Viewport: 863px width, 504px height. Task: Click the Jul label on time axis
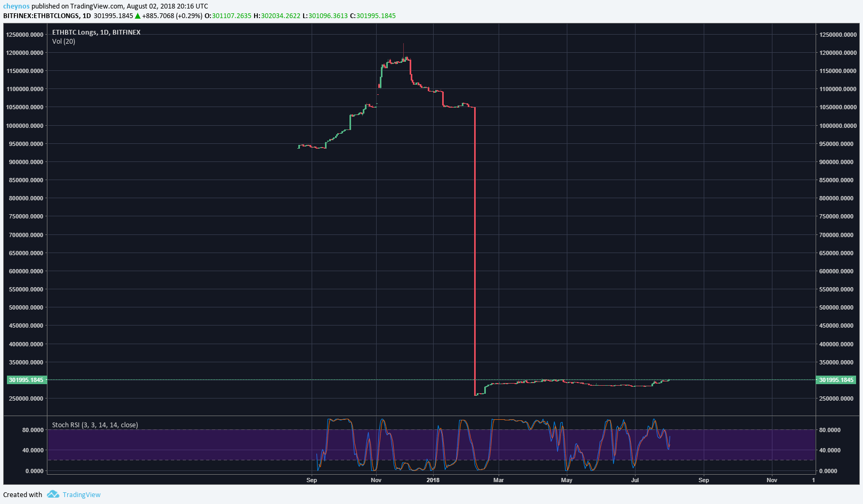point(635,480)
